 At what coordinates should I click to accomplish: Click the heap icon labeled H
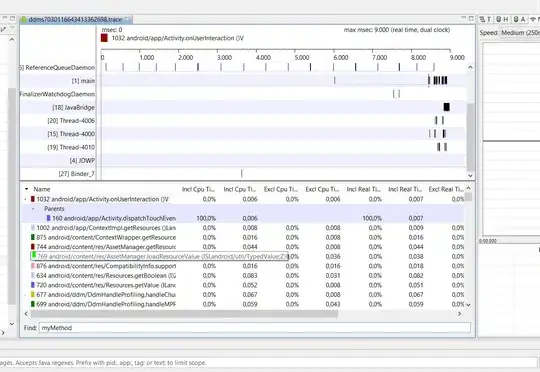point(502,19)
